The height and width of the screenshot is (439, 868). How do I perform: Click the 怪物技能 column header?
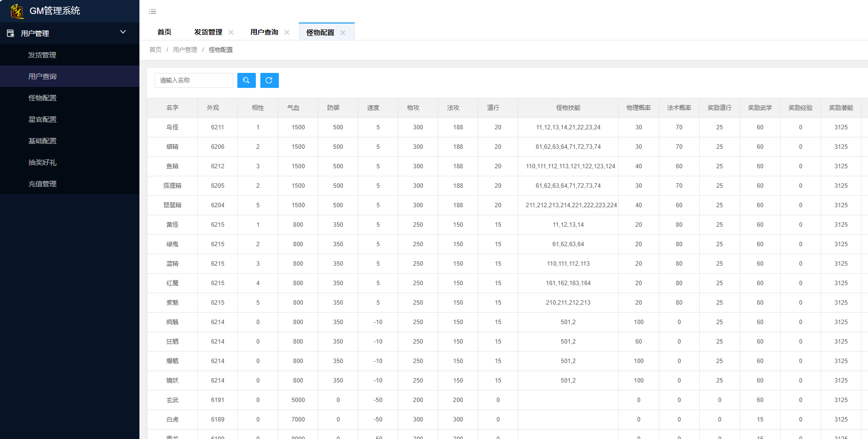[x=568, y=108]
